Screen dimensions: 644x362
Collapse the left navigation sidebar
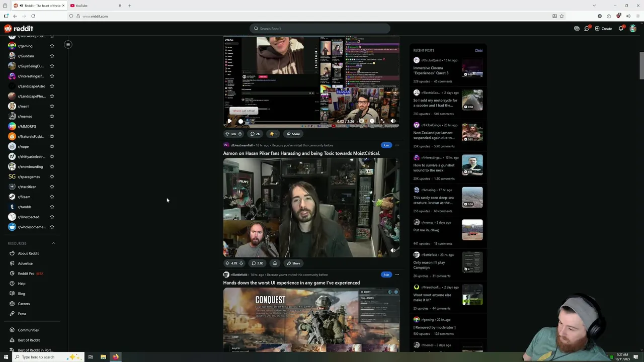click(68, 44)
